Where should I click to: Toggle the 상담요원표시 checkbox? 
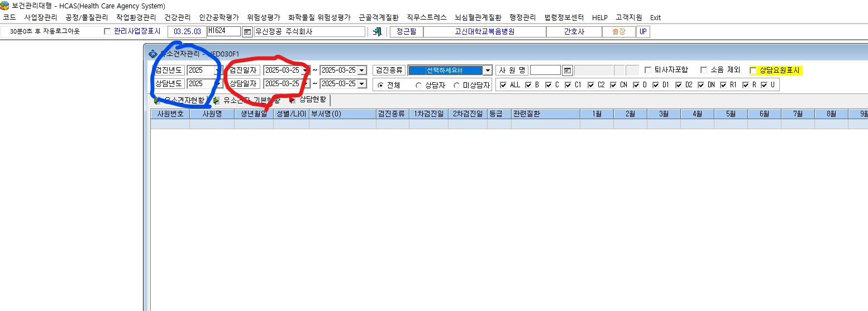pyautogui.click(x=753, y=70)
